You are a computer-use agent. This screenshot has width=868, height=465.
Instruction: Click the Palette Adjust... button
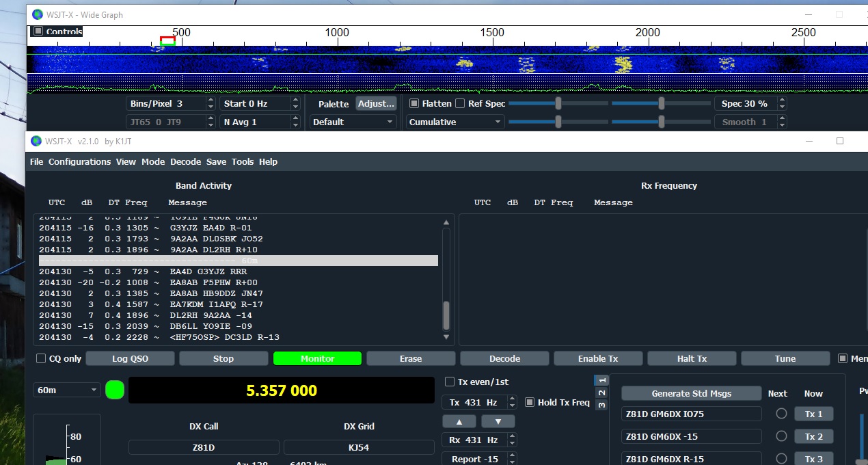[x=376, y=103]
